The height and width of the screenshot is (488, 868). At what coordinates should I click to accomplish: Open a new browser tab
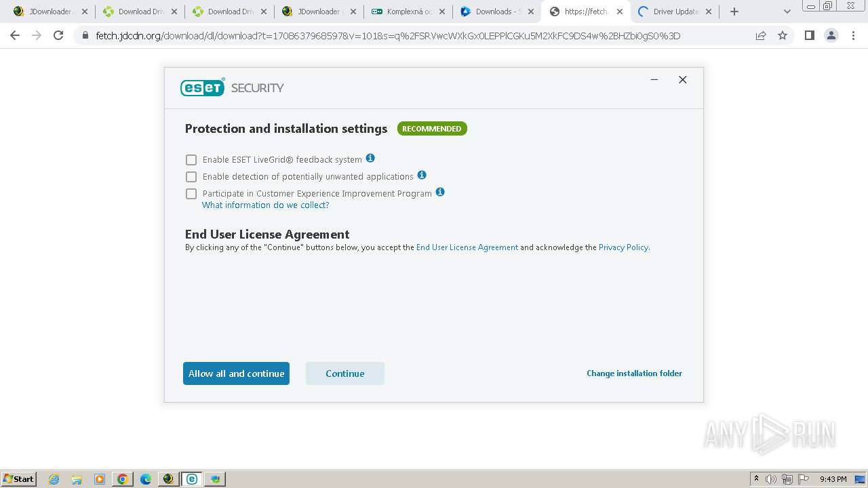tap(734, 12)
